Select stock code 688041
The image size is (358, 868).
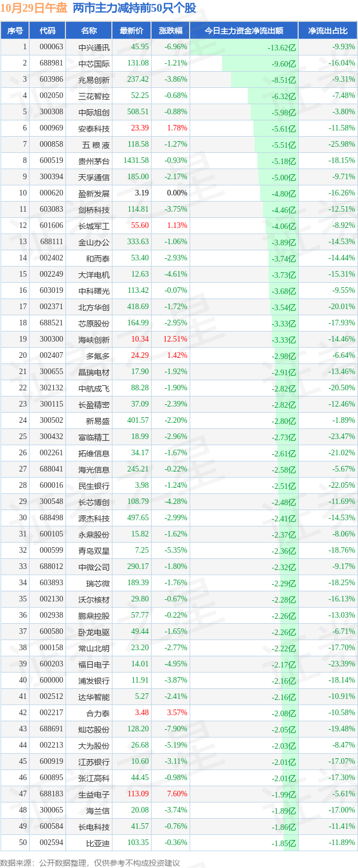tap(51, 469)
